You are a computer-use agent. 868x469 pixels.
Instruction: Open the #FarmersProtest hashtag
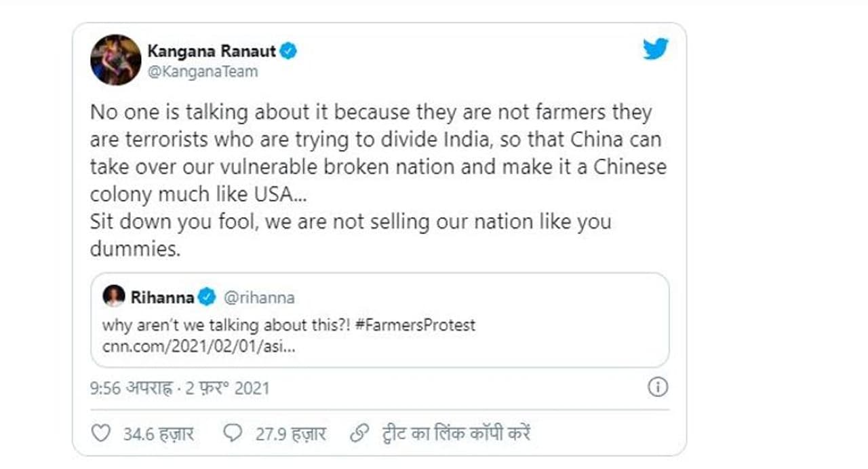coord(415,325)
